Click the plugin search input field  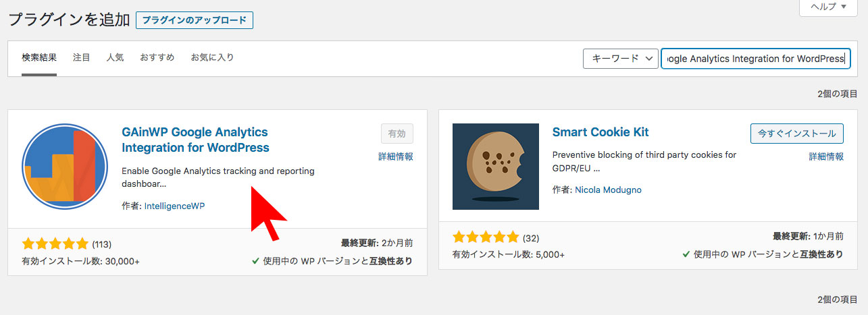coord(754,59)
